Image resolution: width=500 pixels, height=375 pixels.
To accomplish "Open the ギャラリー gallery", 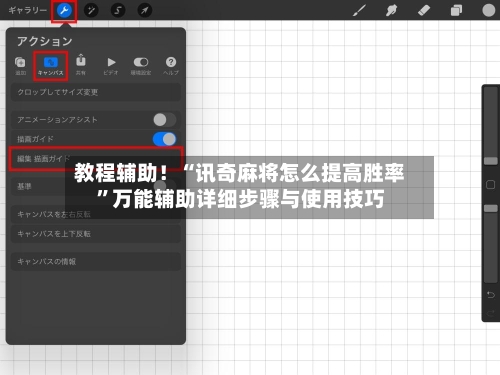I will click(27, 10).
